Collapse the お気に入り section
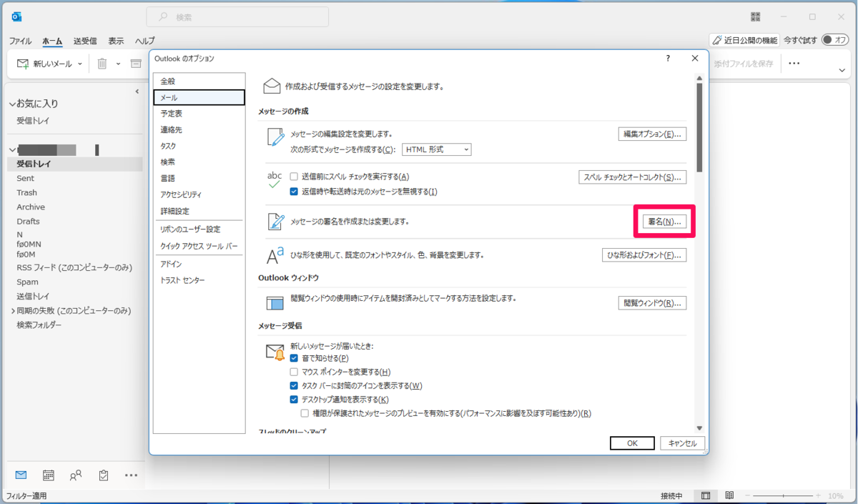Image resolution: width=858 pixels, height=504 pixels. coord(12,104)
